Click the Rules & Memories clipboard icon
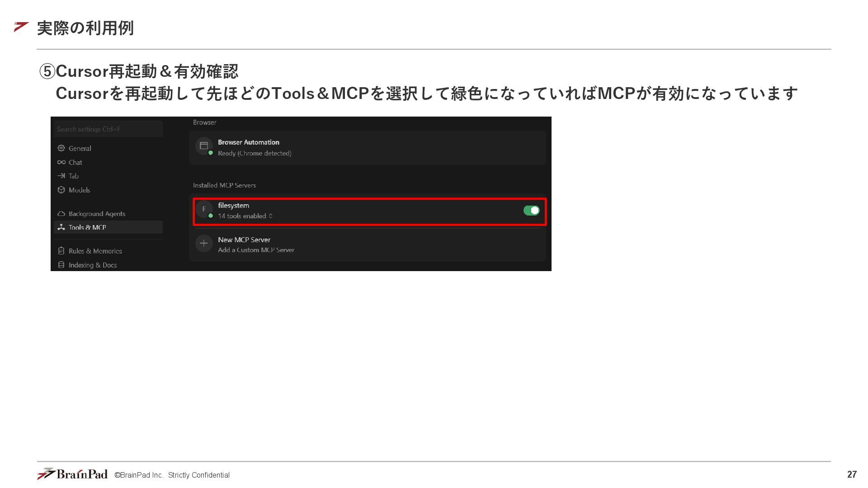The height and width of the screenshot is (488, 868). click(x=61, y=251)
